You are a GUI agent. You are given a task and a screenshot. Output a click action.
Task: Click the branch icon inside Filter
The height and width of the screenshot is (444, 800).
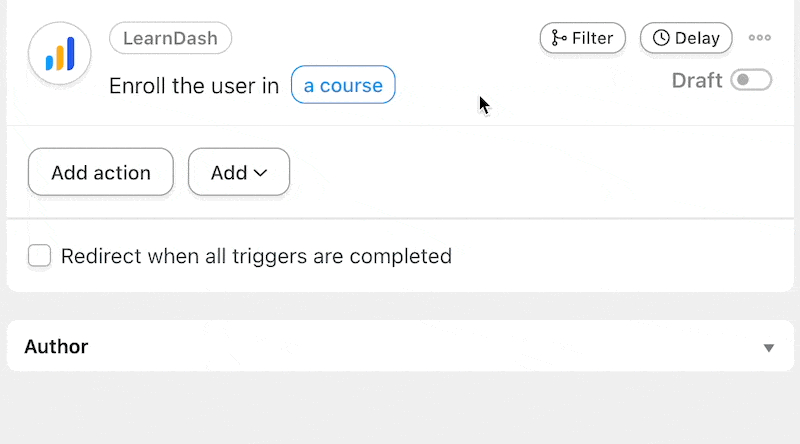[x=559, y=38]
